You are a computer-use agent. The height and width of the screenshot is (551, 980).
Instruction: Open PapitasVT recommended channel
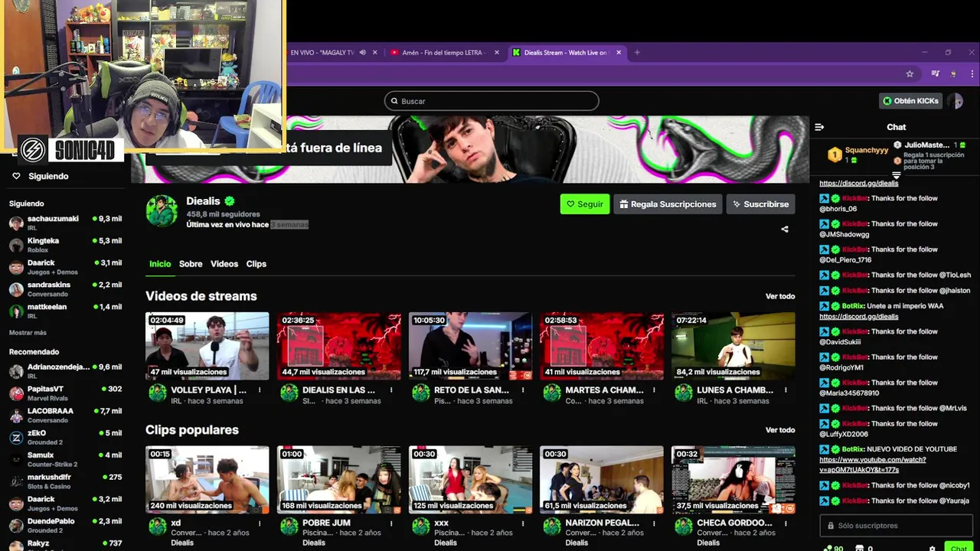tap(65, 393)
